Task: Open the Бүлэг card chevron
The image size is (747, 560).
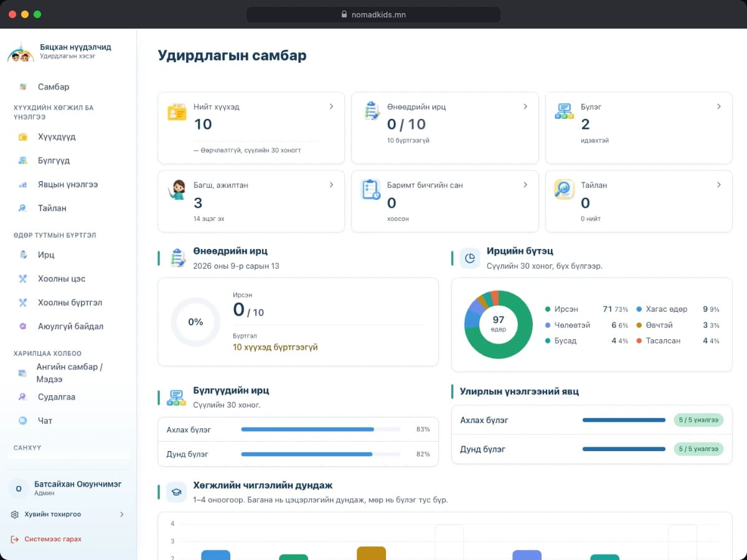Action: click(719, 106)
